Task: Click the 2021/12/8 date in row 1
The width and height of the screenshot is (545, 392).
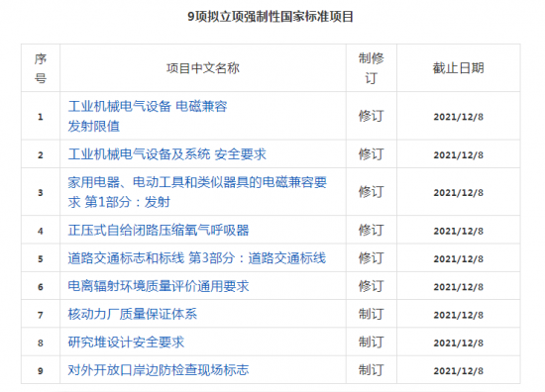Action: pyautogui.click(x=459, y=117)
